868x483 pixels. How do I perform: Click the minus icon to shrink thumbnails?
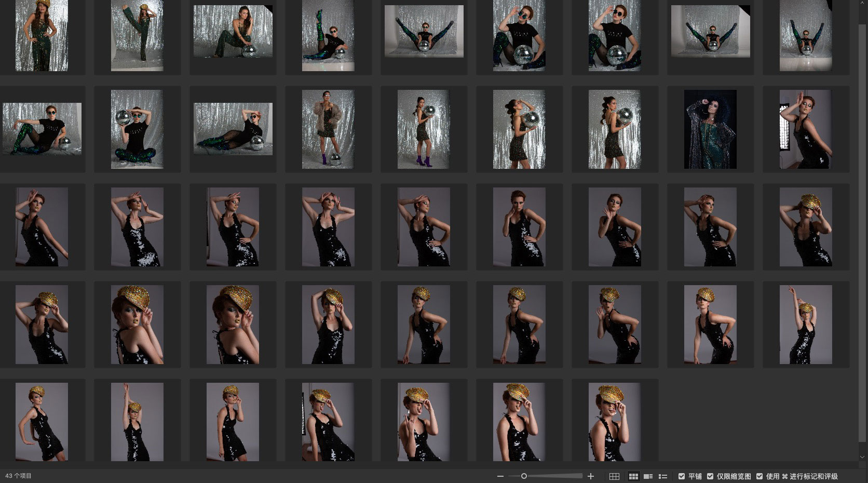pos(500,476)
